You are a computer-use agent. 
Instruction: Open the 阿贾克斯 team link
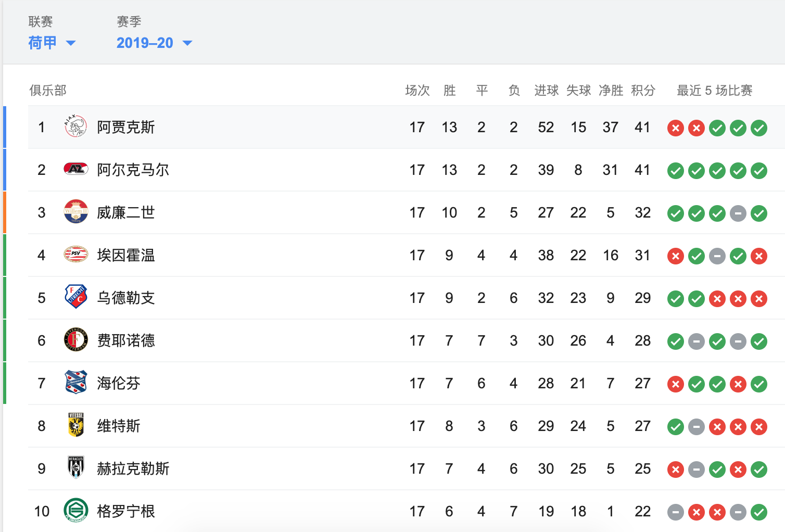coord(126,127)
